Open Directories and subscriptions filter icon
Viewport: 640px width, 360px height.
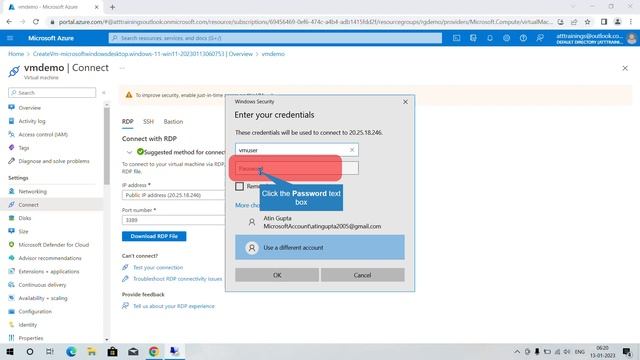click(473, 38)
